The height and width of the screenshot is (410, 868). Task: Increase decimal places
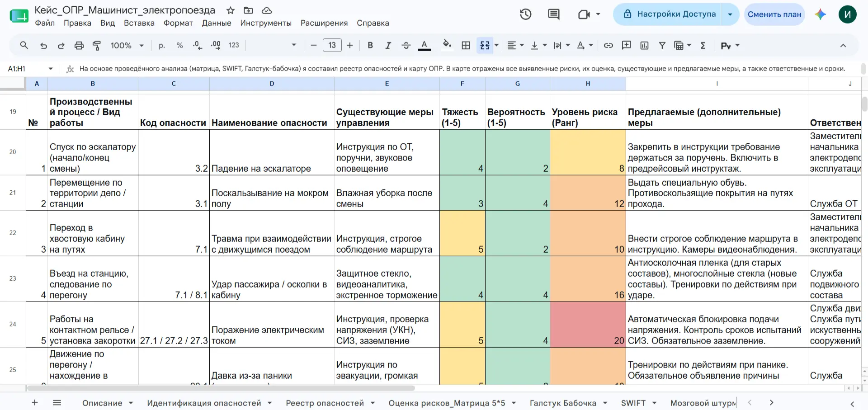point(216,45)
